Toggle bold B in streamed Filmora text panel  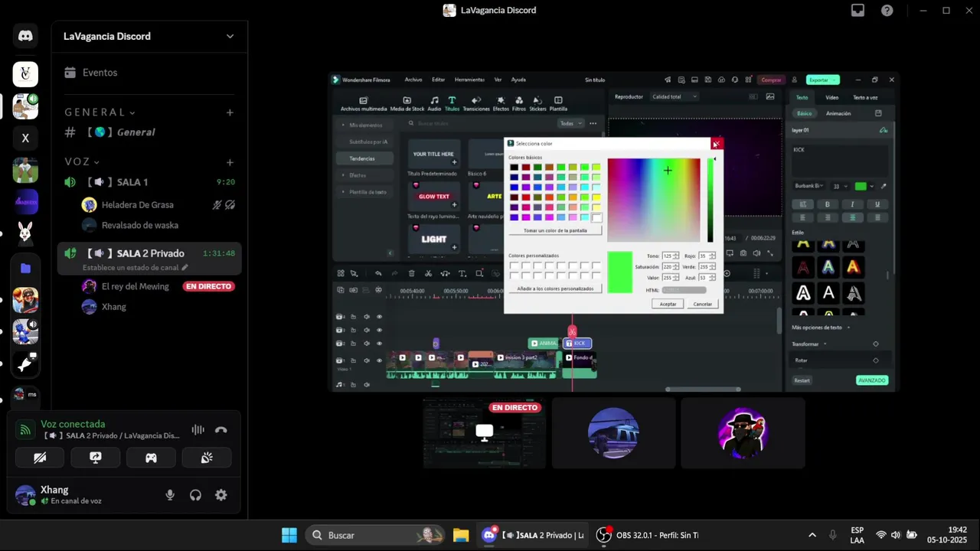[828, 204]
